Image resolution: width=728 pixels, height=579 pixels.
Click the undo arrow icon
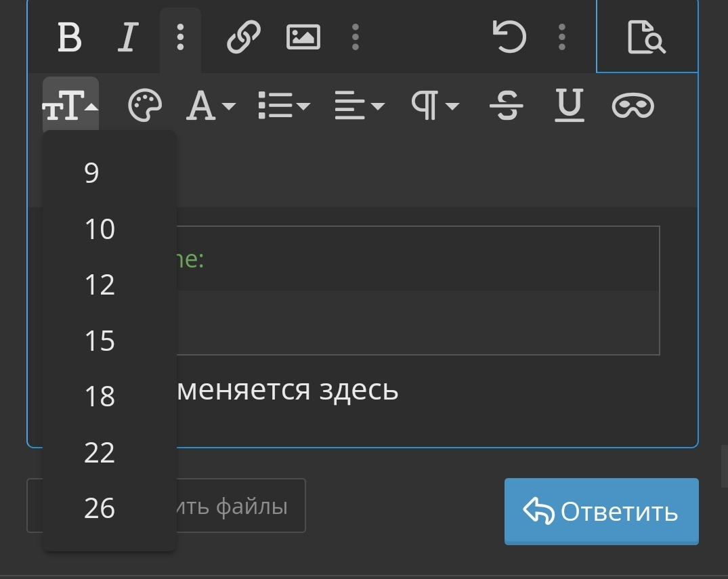coord(509,37)
